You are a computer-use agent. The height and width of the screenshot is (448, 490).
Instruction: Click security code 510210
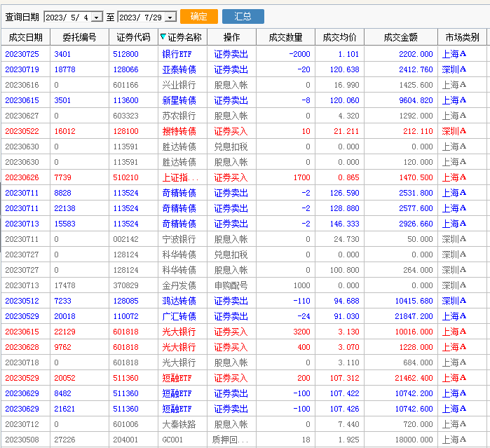[x=125, y=177]
